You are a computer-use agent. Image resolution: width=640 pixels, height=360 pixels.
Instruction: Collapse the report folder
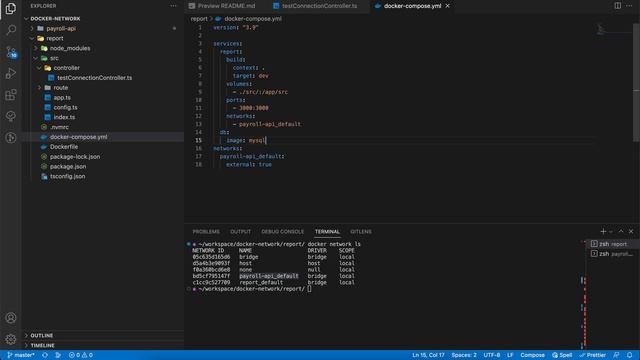point(32,38)
